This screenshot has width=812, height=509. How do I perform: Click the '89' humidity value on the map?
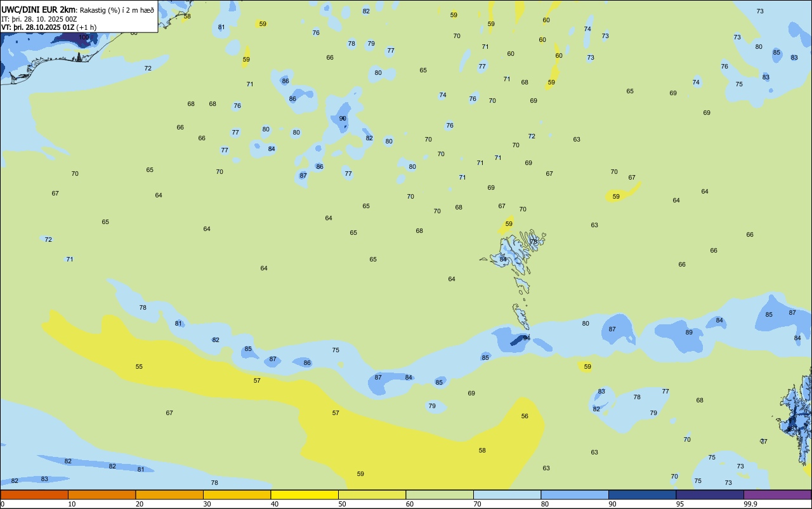click(x=689, y=333)
